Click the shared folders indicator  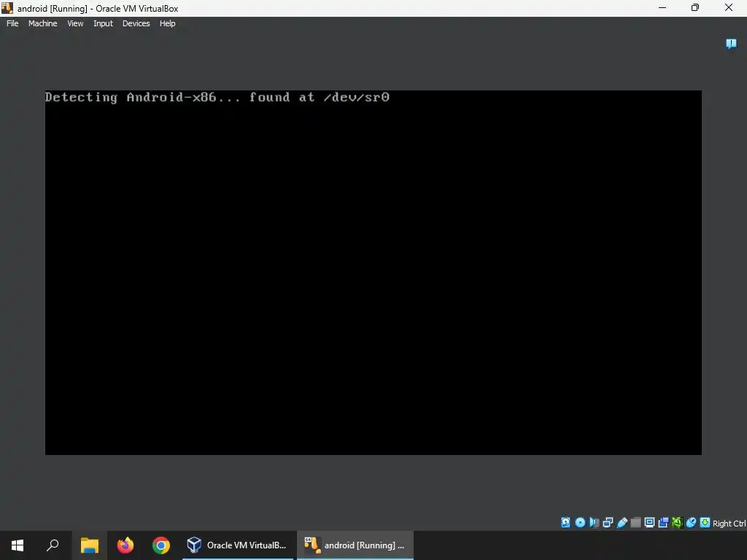pos(635,522)
